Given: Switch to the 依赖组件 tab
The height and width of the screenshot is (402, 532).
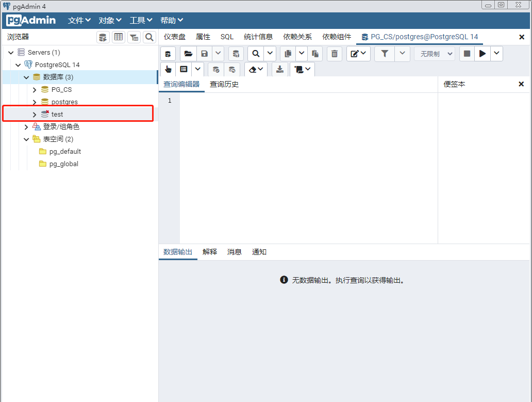Looking at the screenshot, I should 337,37.
